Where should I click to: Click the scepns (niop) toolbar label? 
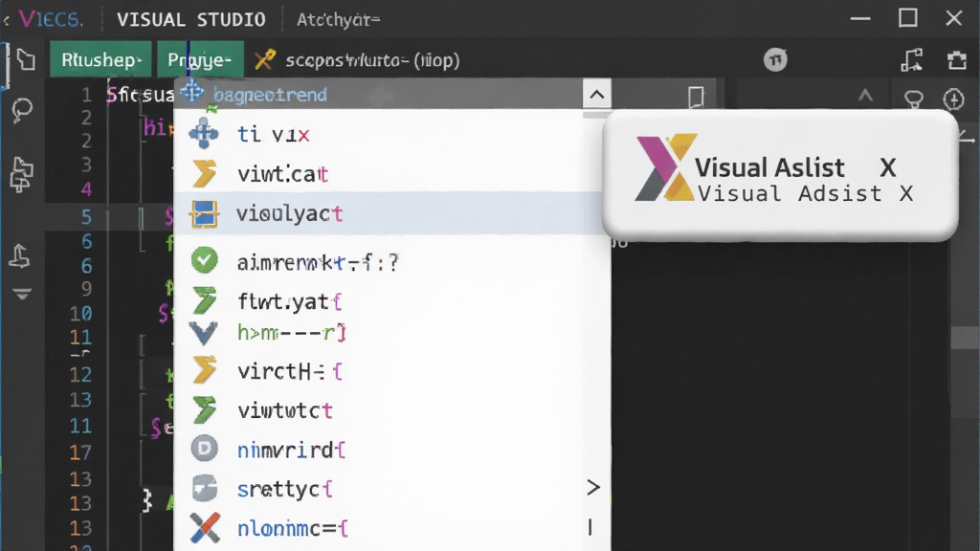point(372,60)
